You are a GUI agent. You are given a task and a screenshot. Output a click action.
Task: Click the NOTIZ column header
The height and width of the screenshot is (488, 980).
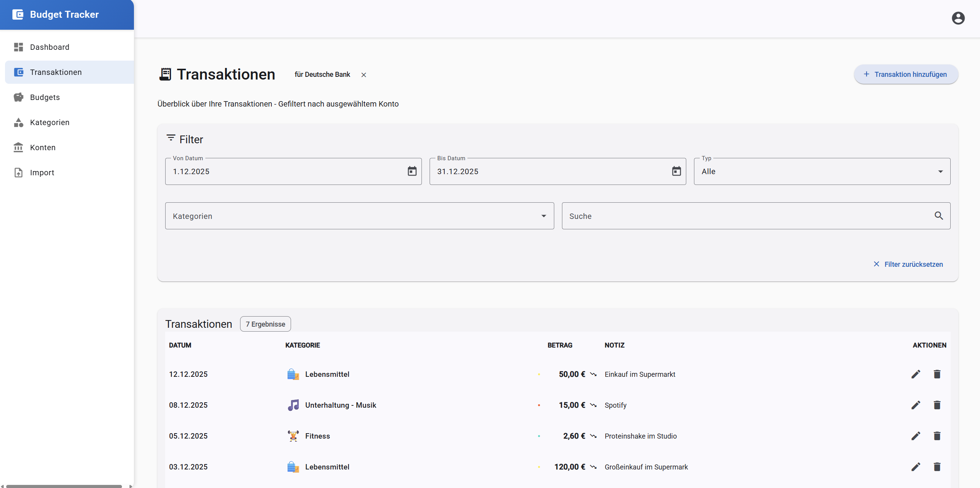[x=614, y=345]
